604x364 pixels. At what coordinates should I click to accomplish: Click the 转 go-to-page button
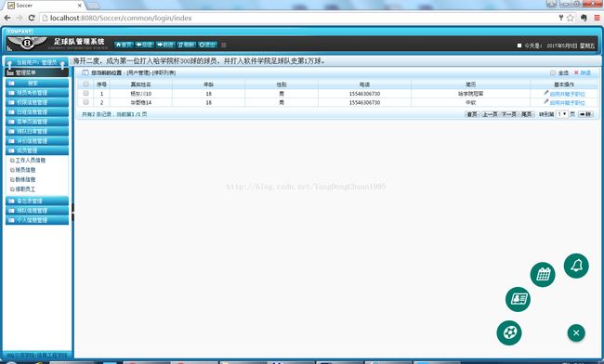pyautogui.click(x=585, y=114)
